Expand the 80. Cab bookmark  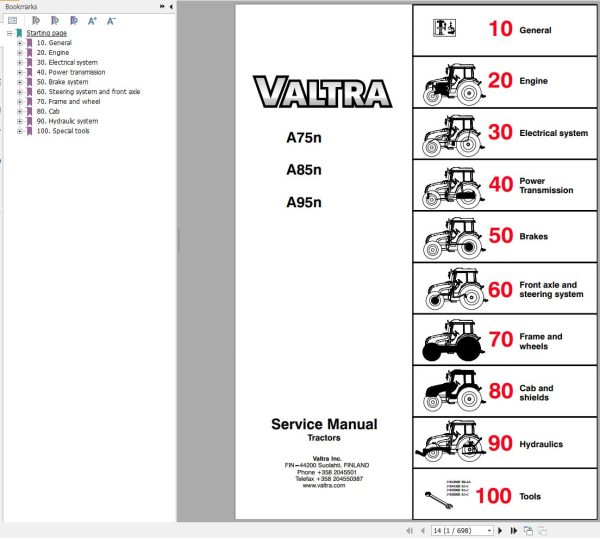(20, 111)
